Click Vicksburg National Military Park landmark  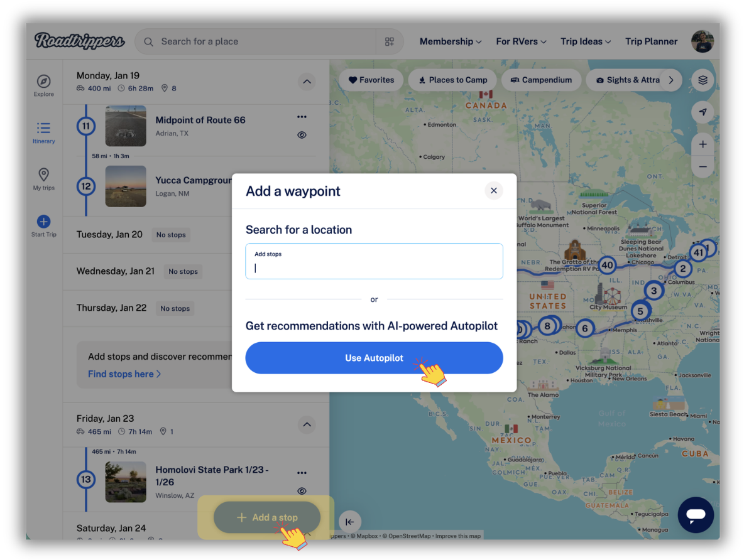pyautogui.click(x=604, y=363)
